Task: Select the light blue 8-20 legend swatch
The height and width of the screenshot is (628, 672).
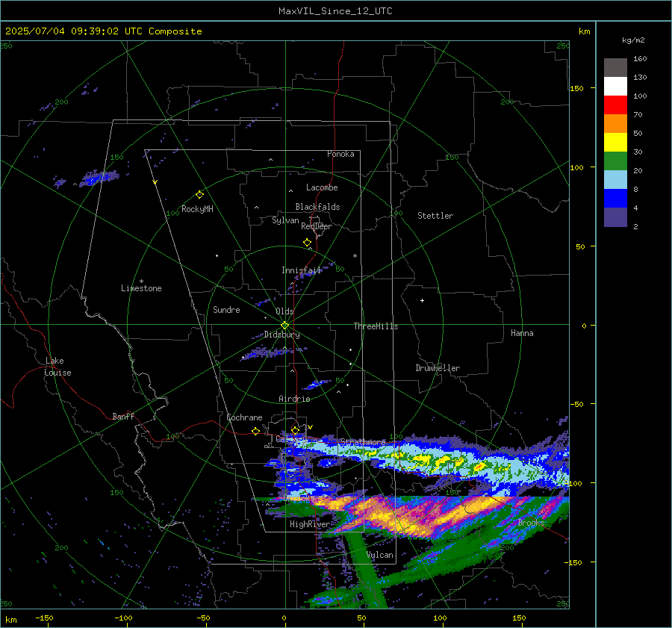Action: (x=615, y=180)
